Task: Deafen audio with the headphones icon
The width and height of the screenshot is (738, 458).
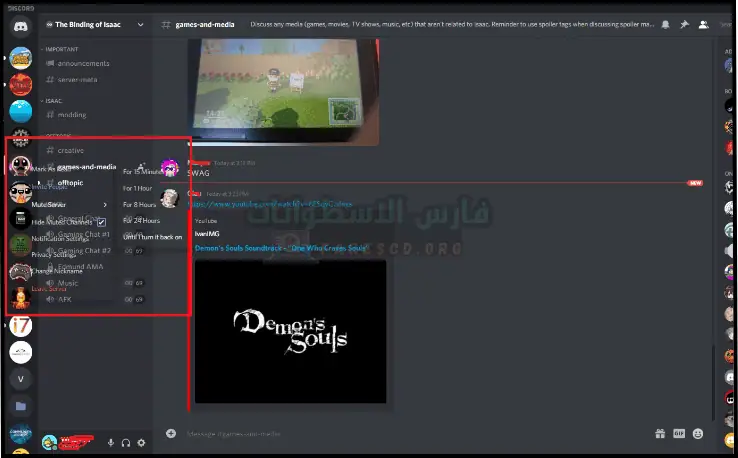Action: point(126,442)
